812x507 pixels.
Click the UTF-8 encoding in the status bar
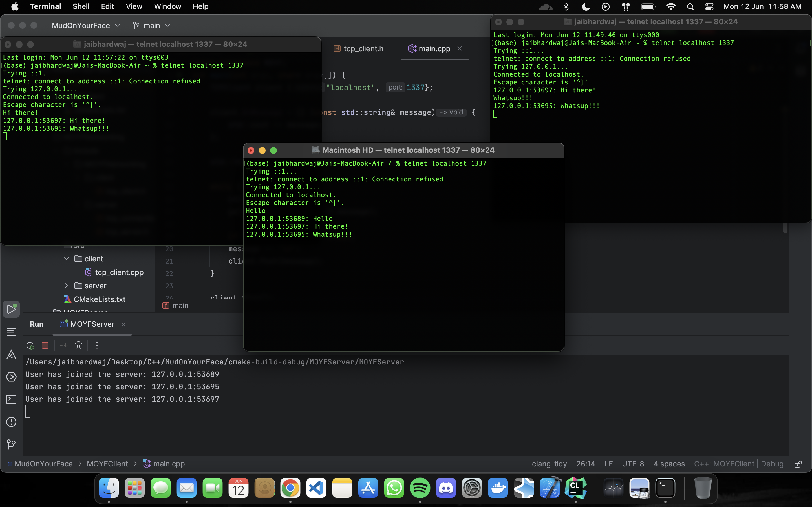point(632,464)
